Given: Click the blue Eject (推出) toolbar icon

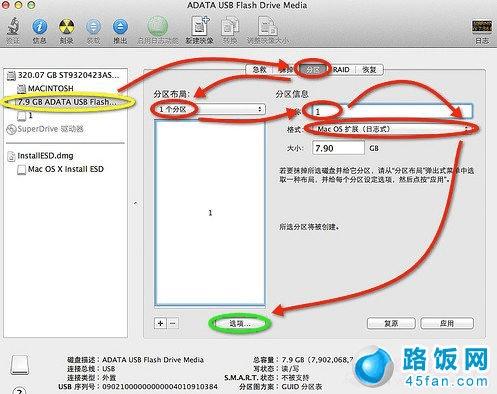Looking at the screenshot, I should [120, 27].
